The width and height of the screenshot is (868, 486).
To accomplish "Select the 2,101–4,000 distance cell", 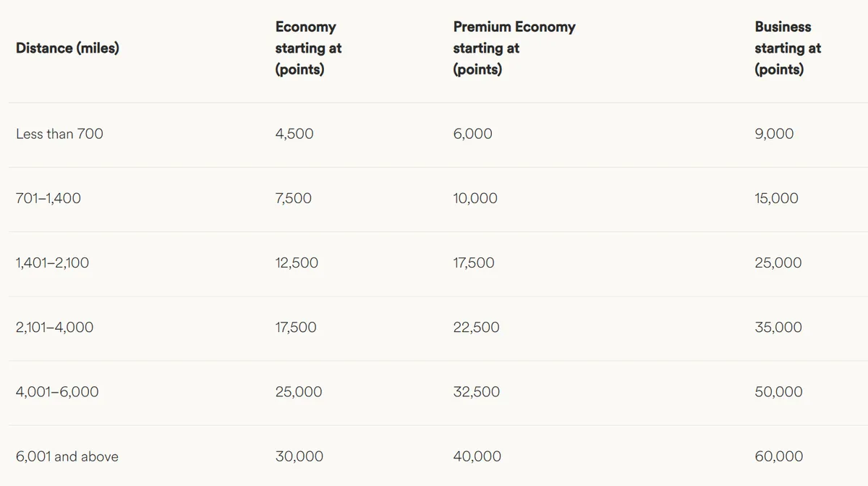I will click(54, 327).
